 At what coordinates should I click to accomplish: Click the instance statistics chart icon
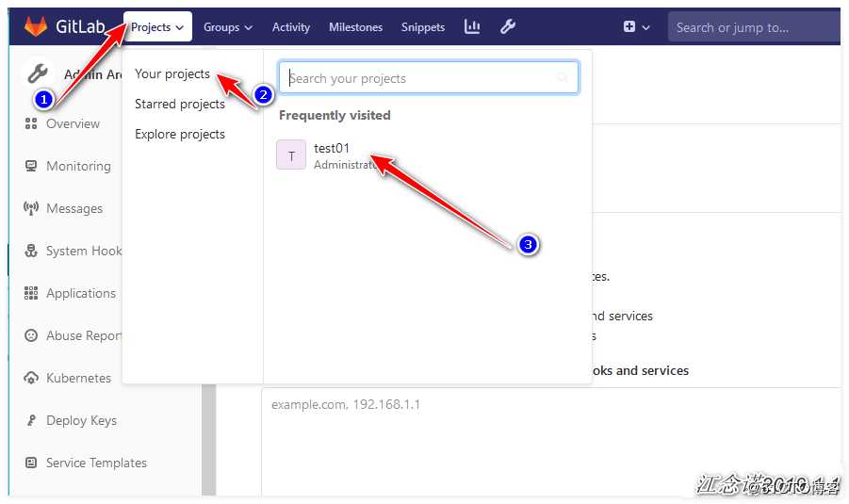[x=472, y=26]
